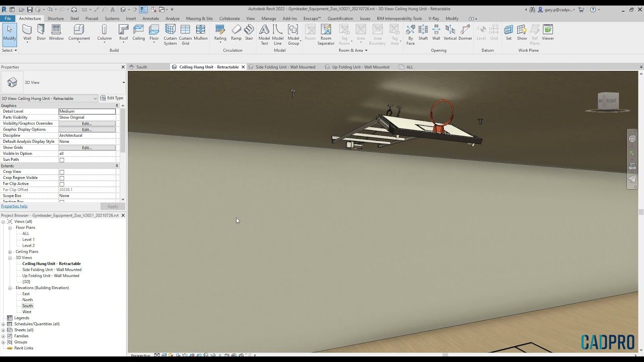Viewport: 644px width, 362px height.
Task: Select the Window tool
Action: (x=56, y=33)
